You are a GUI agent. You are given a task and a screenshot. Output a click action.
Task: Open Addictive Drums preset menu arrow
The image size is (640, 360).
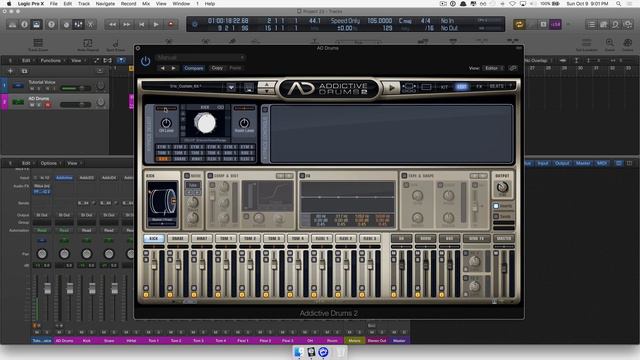231,87
